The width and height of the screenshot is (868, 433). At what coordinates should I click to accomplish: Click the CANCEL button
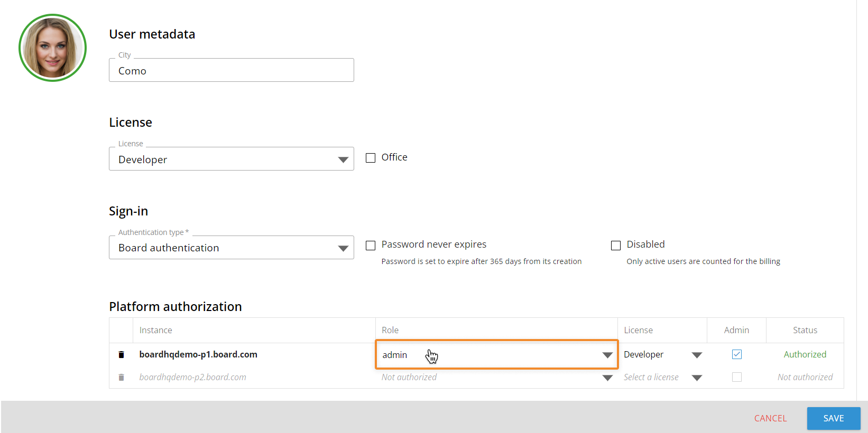770,418
